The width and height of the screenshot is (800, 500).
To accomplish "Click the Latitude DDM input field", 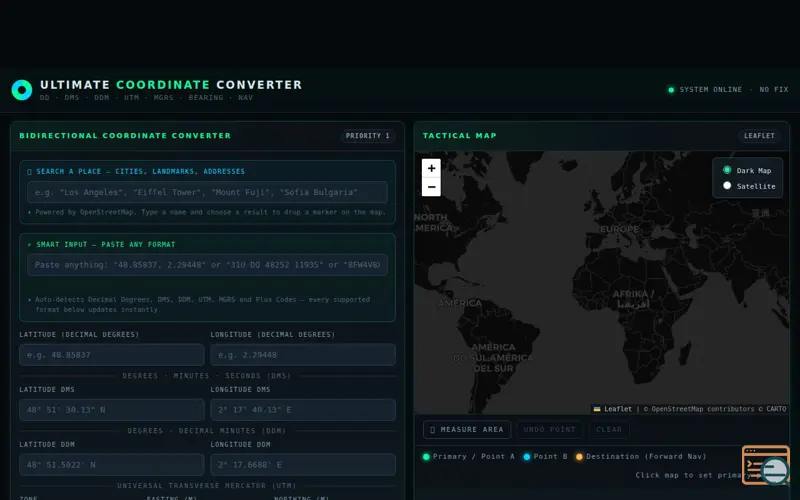I will coord(112,465).
